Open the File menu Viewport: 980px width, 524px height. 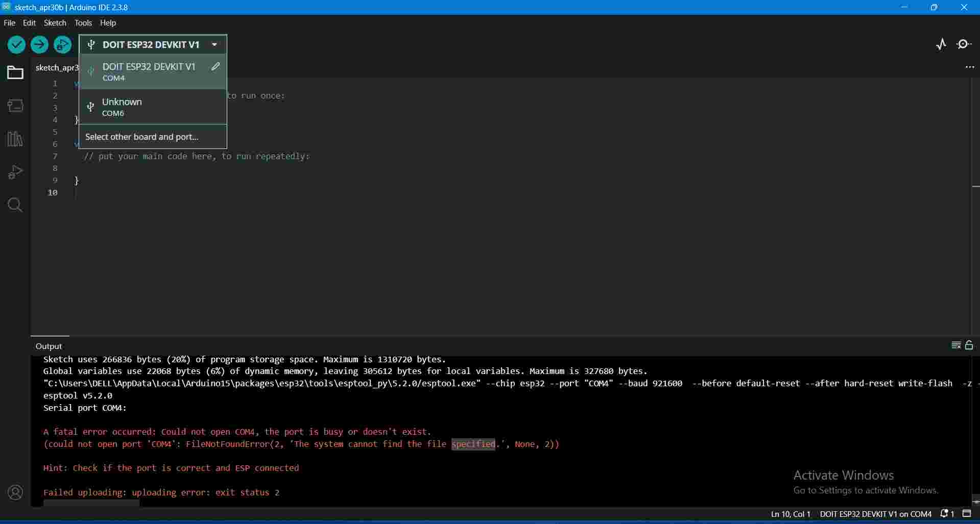pyautogui.click(x=9, y=23)
